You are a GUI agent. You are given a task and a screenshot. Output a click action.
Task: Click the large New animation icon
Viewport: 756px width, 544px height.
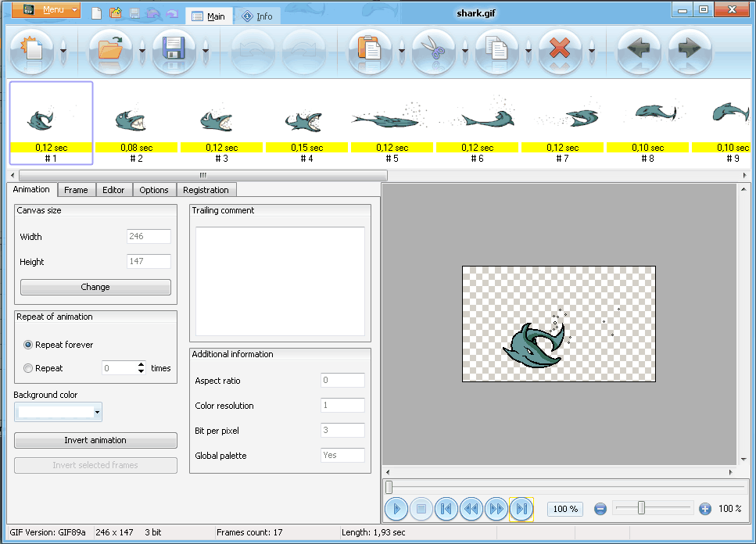click(32, 50)
